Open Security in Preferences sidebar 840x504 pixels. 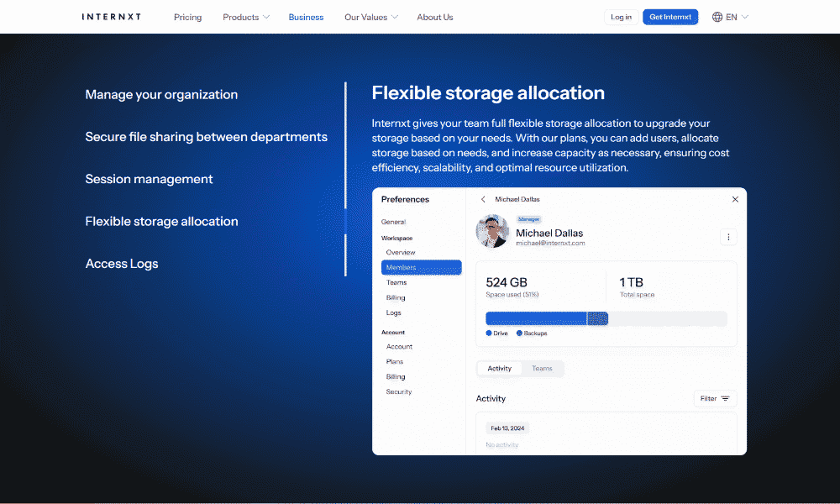398,391
